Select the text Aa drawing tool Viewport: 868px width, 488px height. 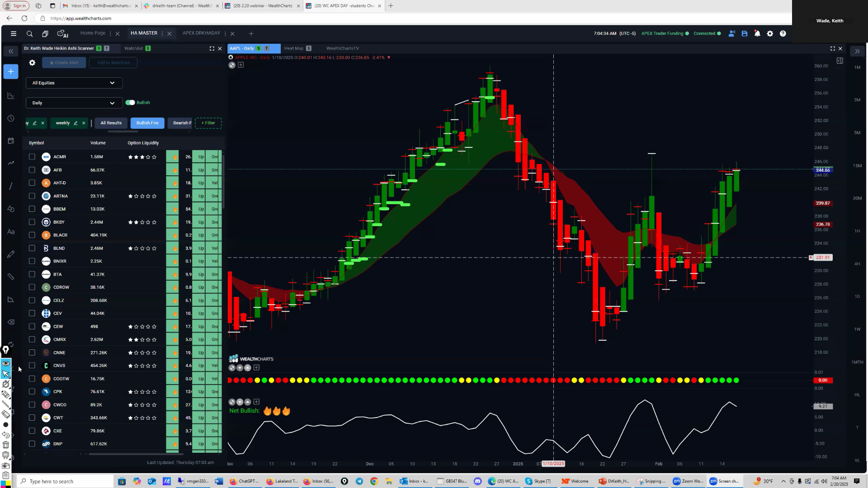tap(11, 231)
